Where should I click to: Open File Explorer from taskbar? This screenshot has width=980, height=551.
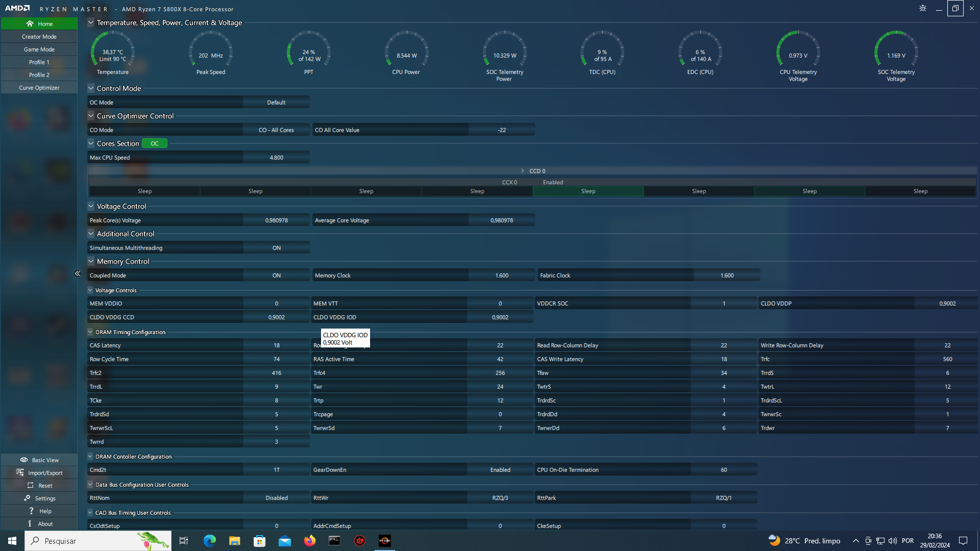[x=234, y=541]
